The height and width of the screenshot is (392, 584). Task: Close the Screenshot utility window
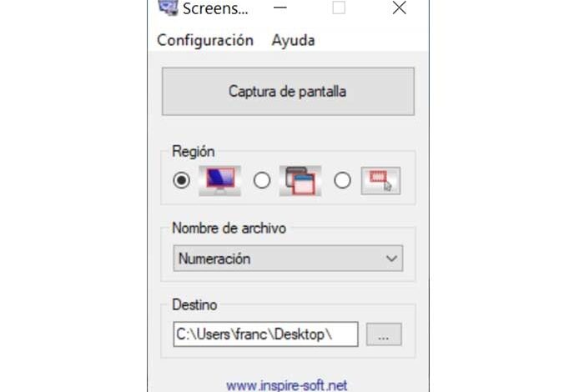399,8
